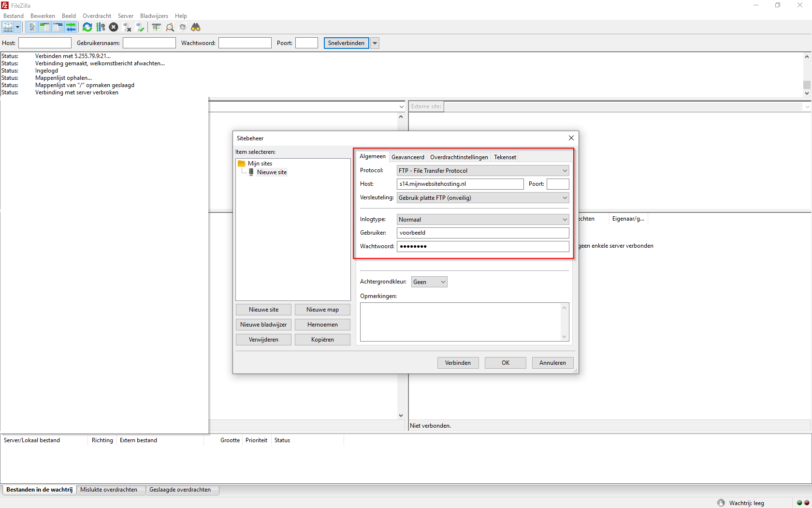Image resolution: width=812 pixels, height=508 pixels.
Task: Click the Verwijderen button
Action: (x=264, y=340)
